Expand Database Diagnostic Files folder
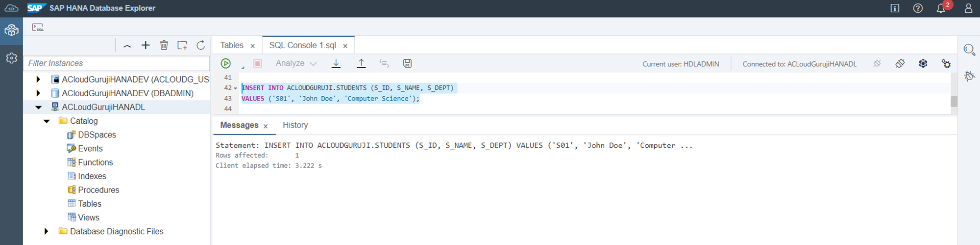 [x=47, y=231]
